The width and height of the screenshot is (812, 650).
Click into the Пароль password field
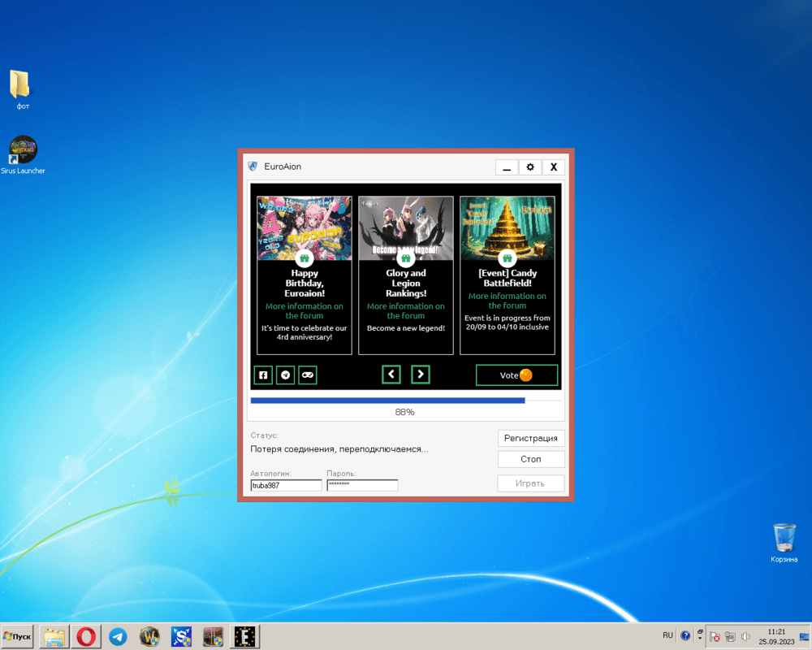click(x=362, y=485)
